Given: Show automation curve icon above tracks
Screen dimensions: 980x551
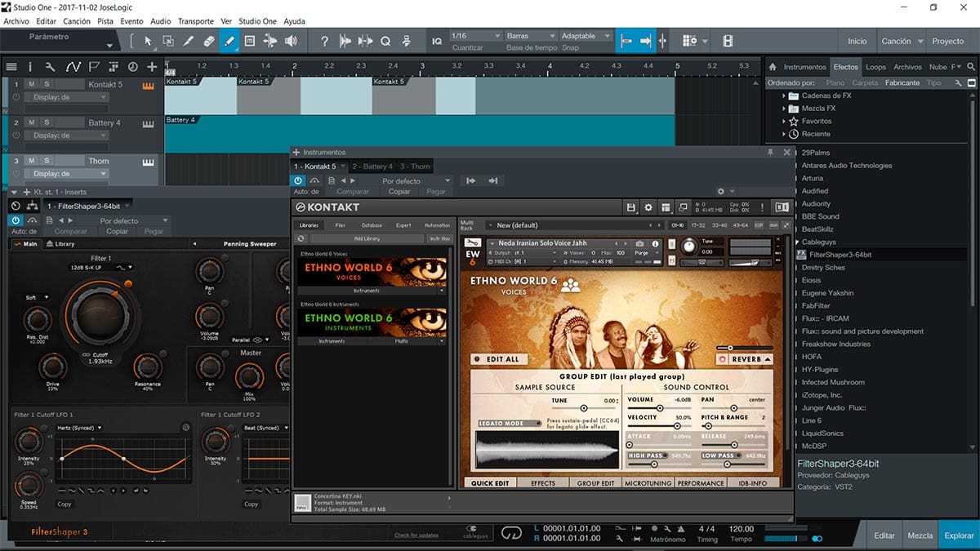Looking at the screenshot, I should pos(73,67).
